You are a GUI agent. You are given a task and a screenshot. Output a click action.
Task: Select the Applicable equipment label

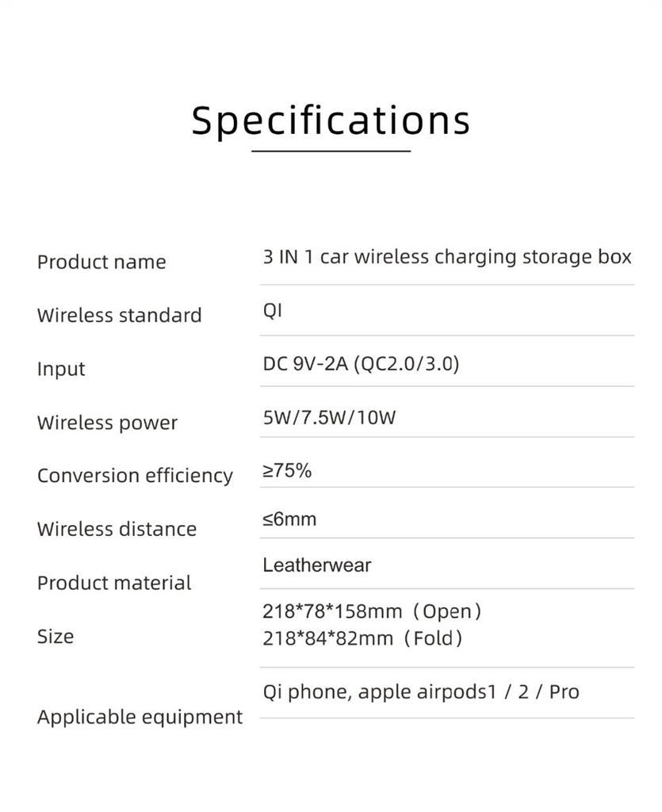click(140, 717)
